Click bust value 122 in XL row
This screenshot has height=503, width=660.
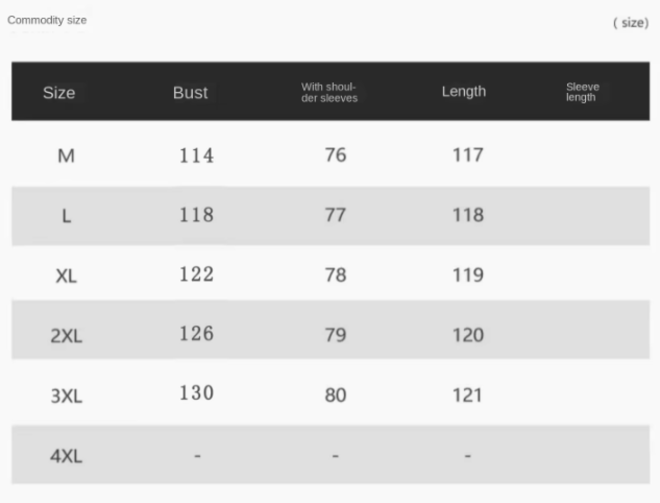197,274
